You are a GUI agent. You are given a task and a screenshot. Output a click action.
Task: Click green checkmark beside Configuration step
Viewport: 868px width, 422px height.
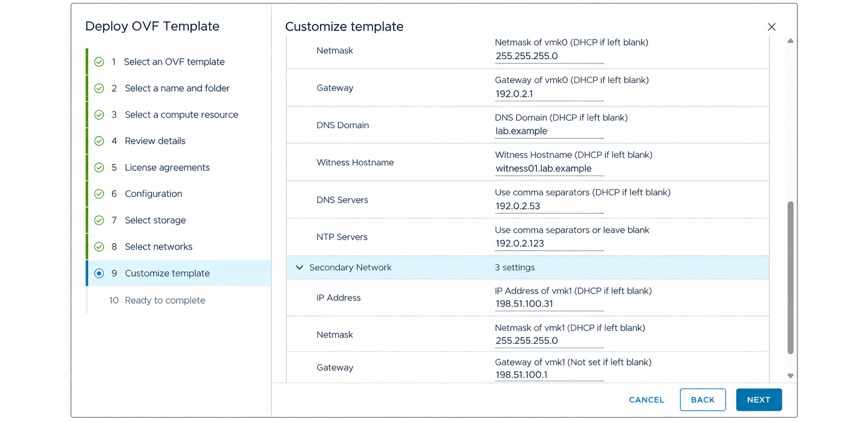(x=99, y=194)
